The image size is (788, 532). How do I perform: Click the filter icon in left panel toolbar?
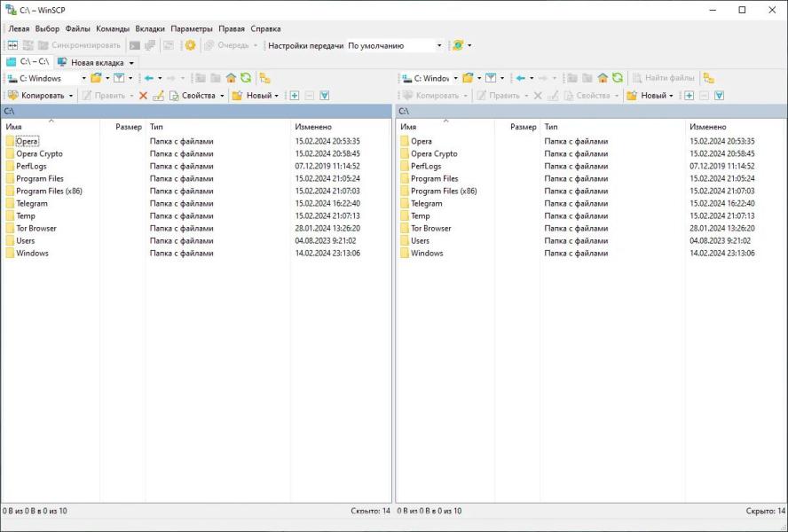coord(119,78)
